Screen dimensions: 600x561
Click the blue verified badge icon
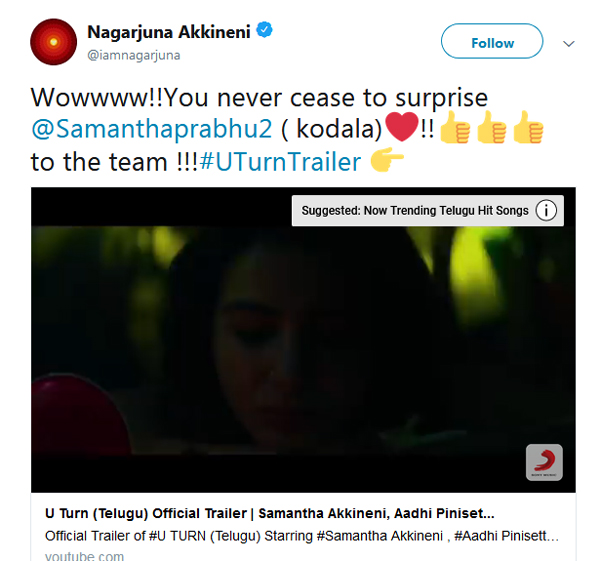(x=264, y=29)
